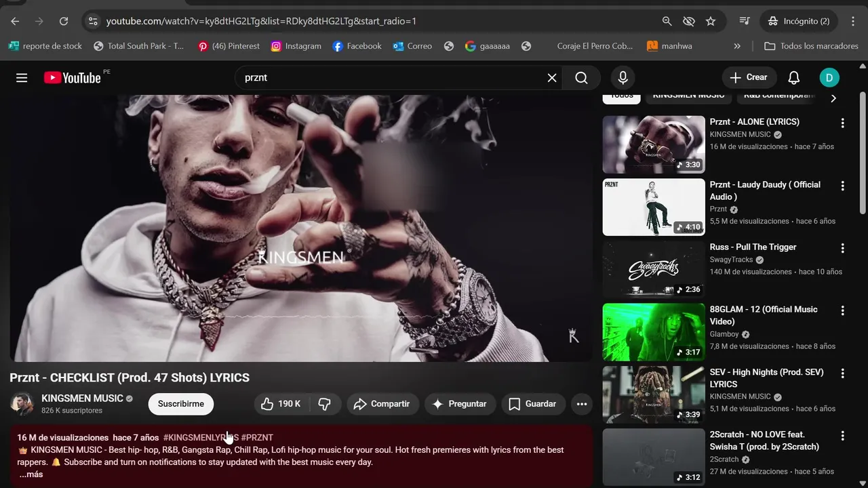Click the SwagyTracks channel name
868x488 pixels.
[731, 260]
